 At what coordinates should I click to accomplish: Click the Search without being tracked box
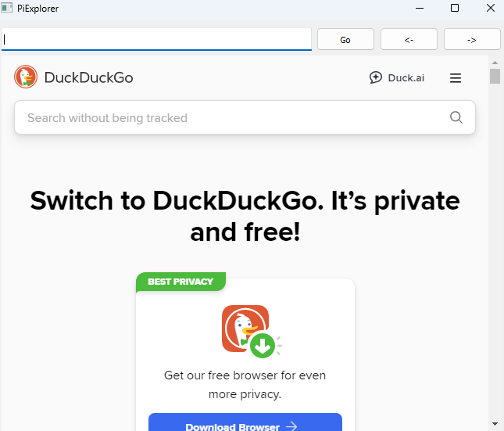[x=245, y=117]
